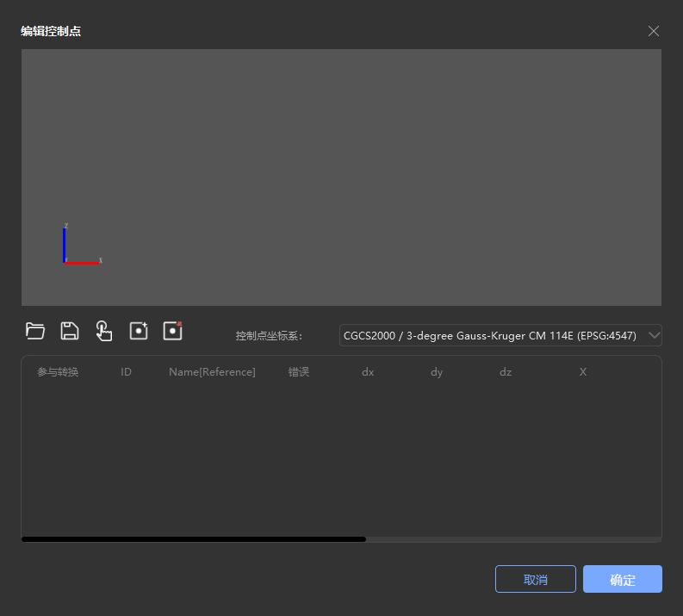Viewport: 683px width, 616px height.
Task: Click the XYZ axis gizmo in viewport
Action: [x=82, y=244]
